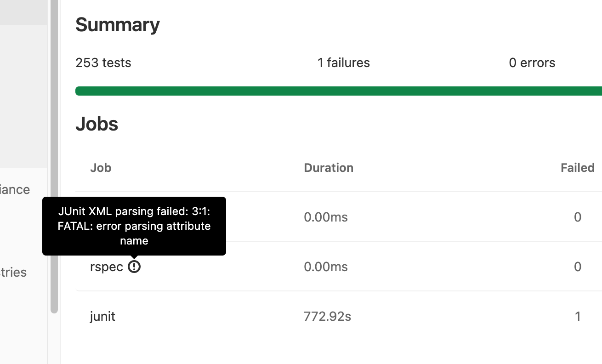The image size is (602, 364).
Task: Click the 1 failures summary count
Action: click(x=344, y=63)
